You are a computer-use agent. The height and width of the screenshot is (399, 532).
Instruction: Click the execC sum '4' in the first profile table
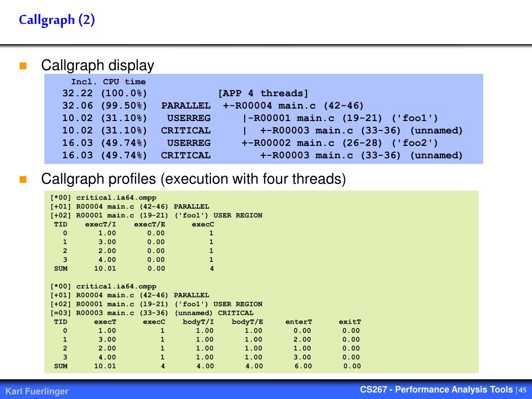coord(212,269)
